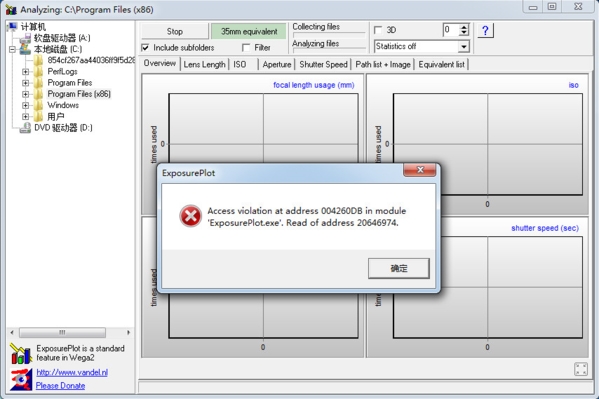Click the focal length usage (mm) chart title
Screen dimensions: 599x399
point(314,85)
